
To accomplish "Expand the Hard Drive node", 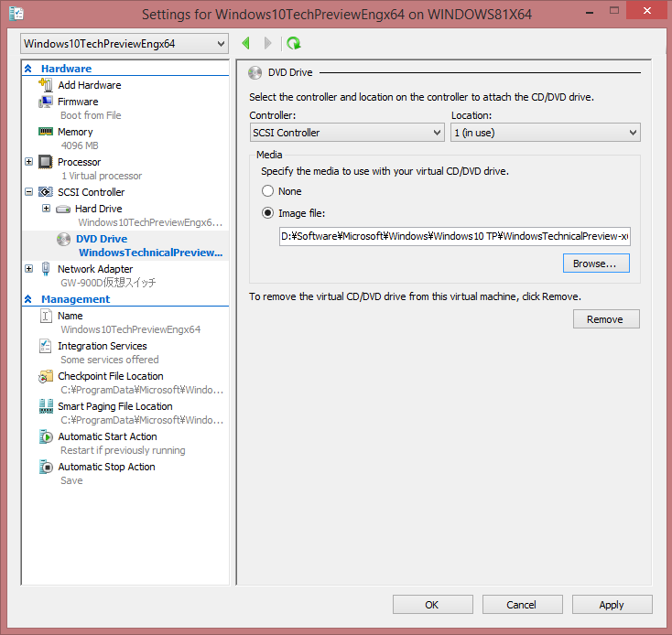I will [47, 209].
